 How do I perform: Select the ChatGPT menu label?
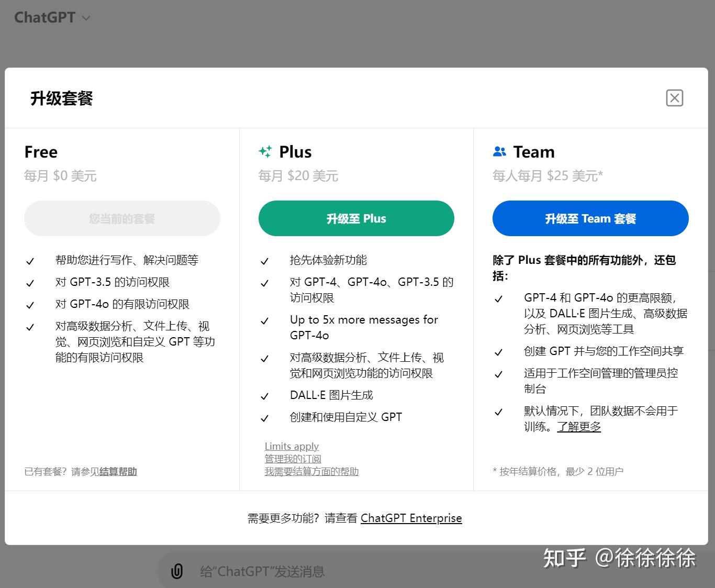[44, 17]
